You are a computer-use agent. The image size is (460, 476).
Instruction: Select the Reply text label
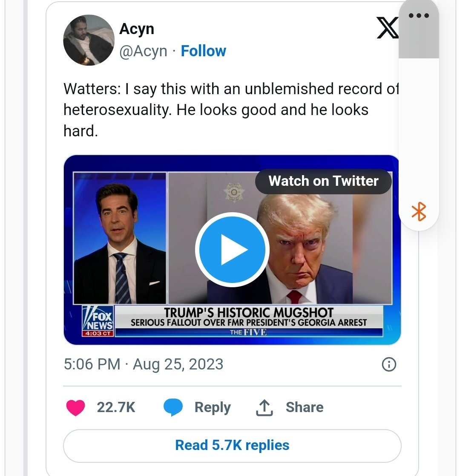pos(212,407)
